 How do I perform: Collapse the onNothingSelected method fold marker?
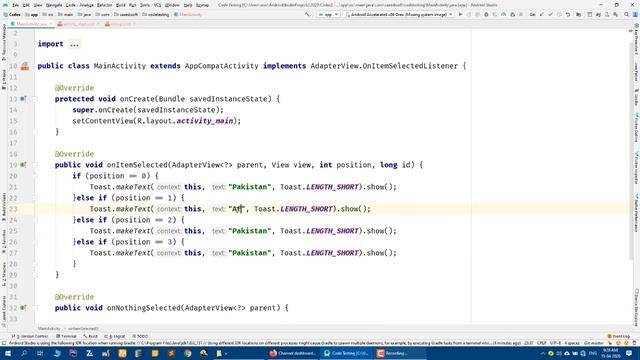pos(36,308)
